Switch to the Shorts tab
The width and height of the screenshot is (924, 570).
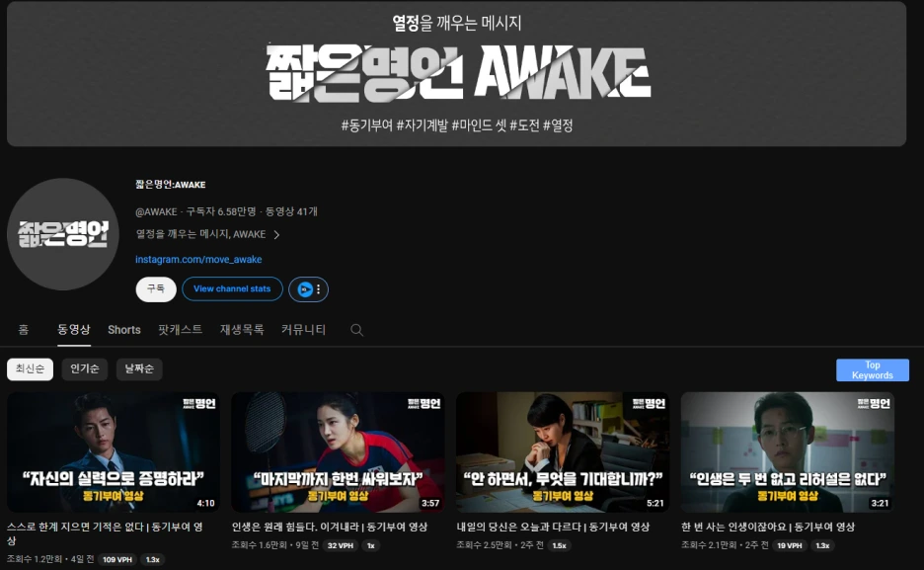(124, 330)
